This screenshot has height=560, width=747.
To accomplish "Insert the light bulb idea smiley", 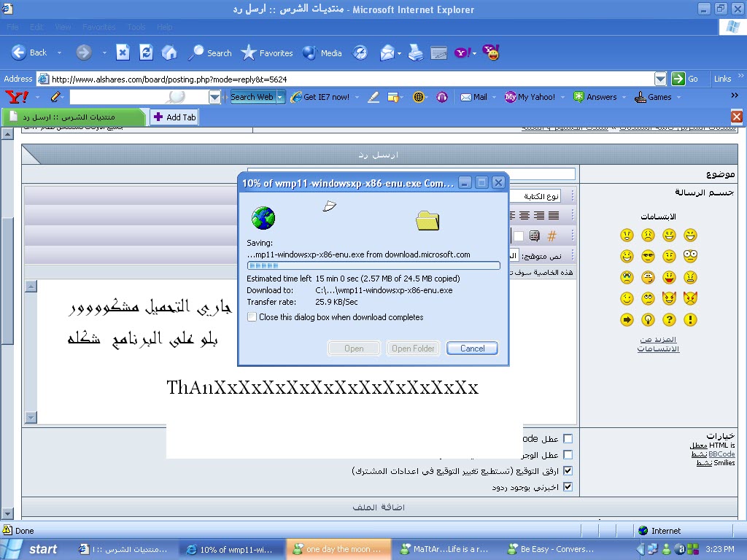I will (648, 319).
